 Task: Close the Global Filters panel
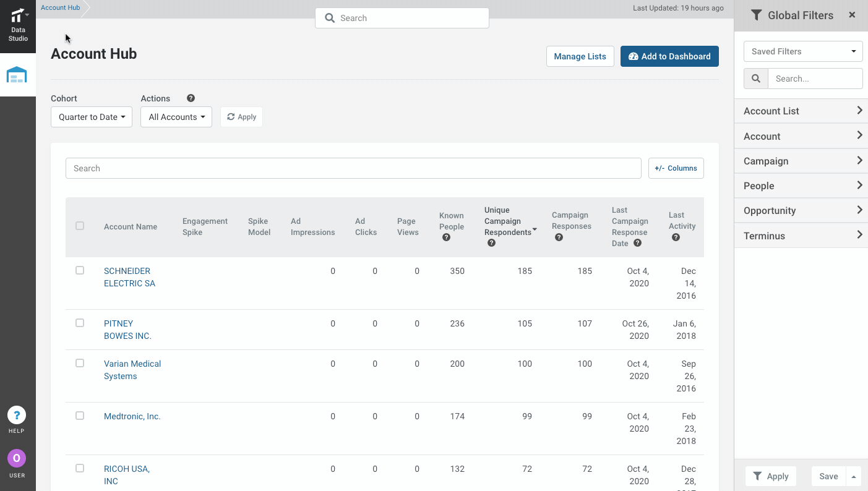coord(852,15)
